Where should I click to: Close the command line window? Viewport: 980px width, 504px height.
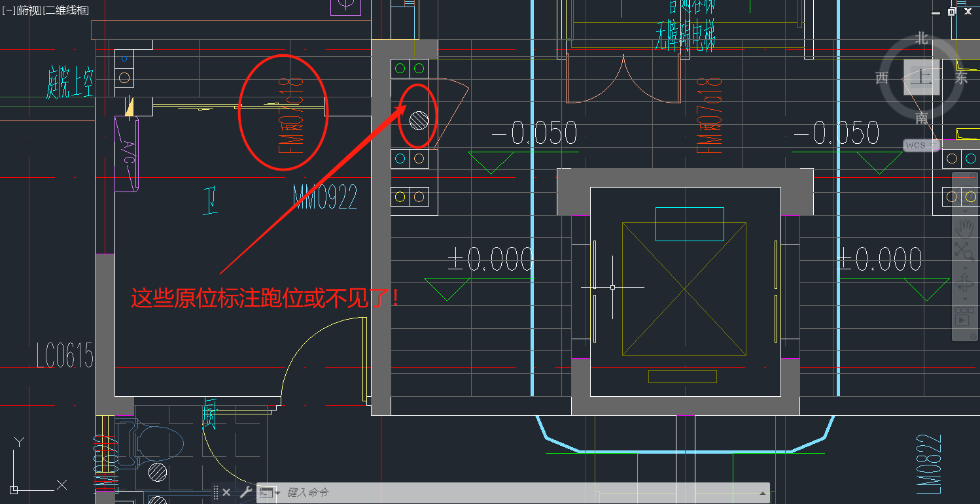coord(226,492)
